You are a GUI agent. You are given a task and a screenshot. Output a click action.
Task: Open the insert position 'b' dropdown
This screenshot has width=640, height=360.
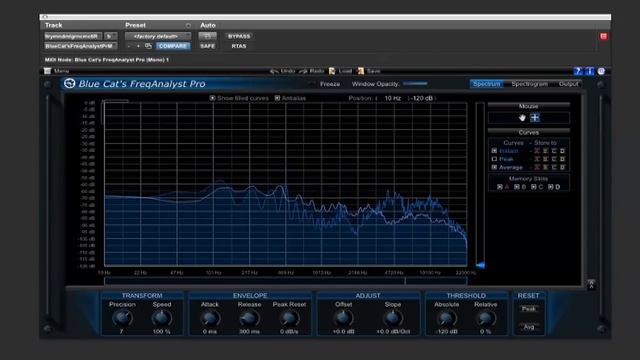[x=111, y=36]
